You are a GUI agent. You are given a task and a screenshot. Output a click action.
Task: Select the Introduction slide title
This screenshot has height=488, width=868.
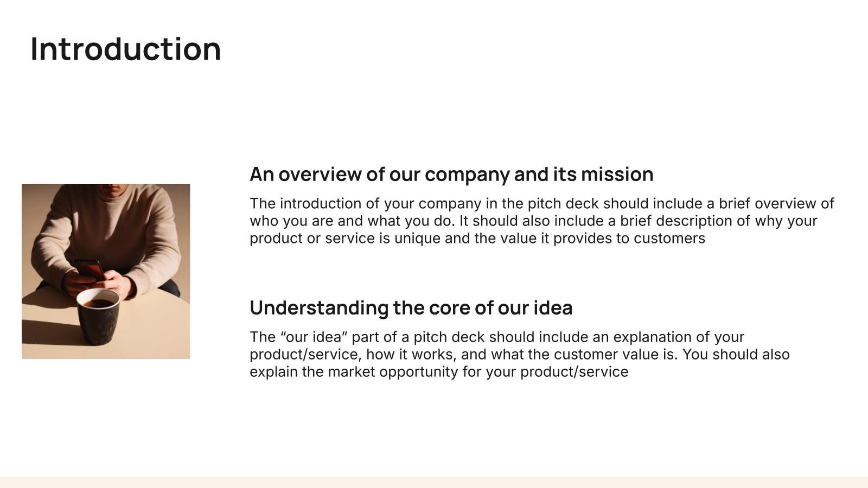tap(126, 49)
